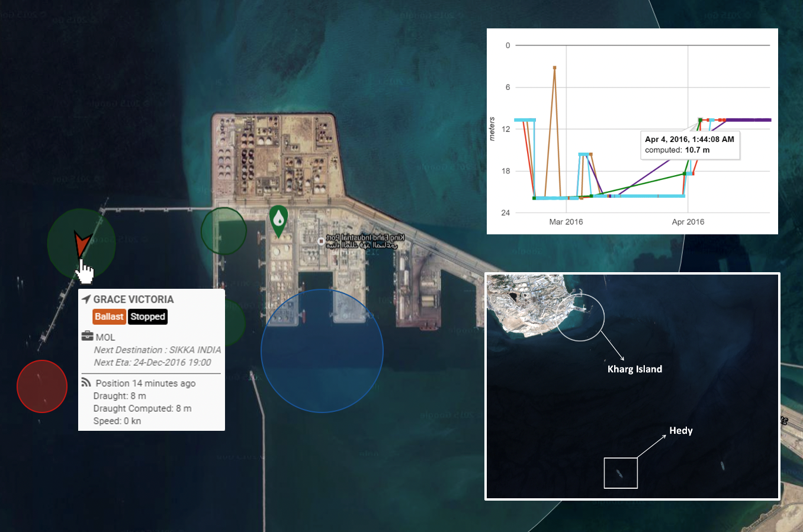This screenshot has width=803, height=532.
Task: Select the Draught Computed: 8 m value
Action: (142, 408)
